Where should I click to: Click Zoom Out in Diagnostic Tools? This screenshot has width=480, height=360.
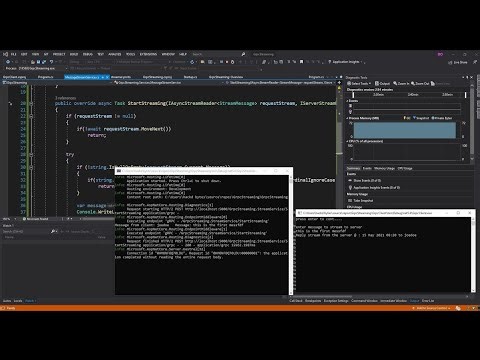pyautogui.click(x=420, y=83)
